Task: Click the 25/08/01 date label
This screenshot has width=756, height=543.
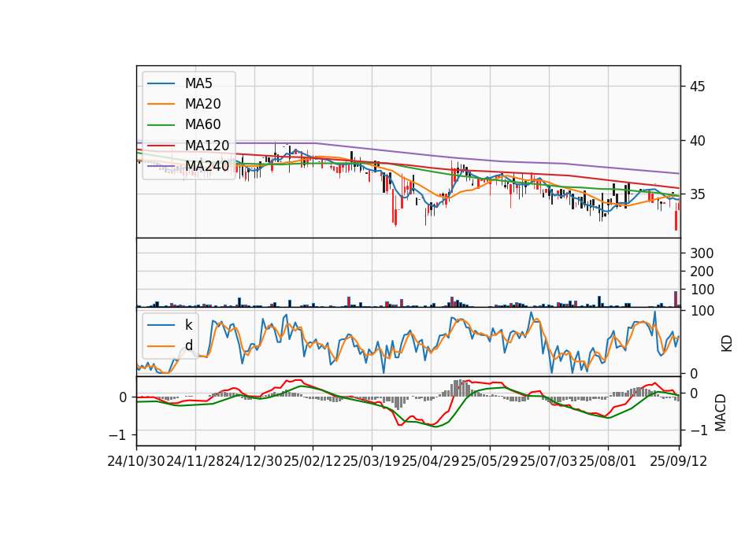Action: coord(607,461)
